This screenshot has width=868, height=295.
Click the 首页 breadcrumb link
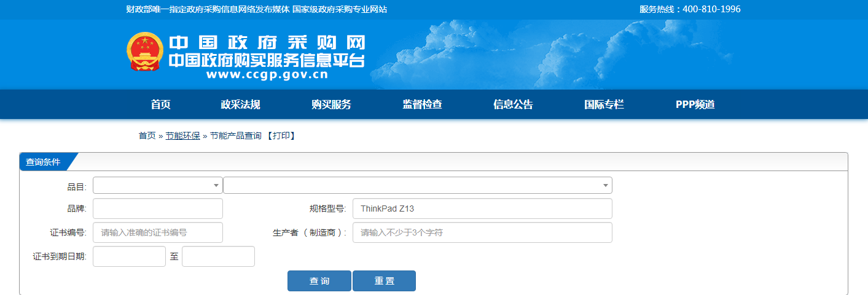(x=147, y=136)
